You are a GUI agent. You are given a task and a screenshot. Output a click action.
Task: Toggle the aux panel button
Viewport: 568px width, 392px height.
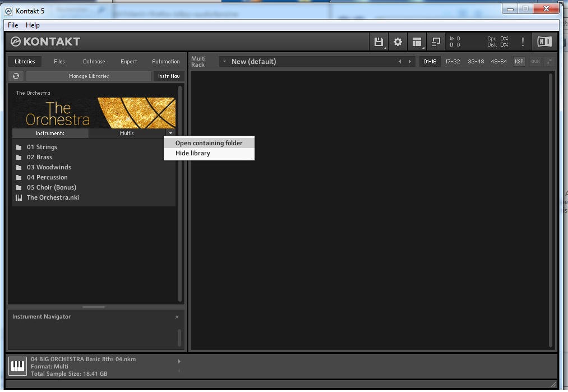tap(535, 62)
